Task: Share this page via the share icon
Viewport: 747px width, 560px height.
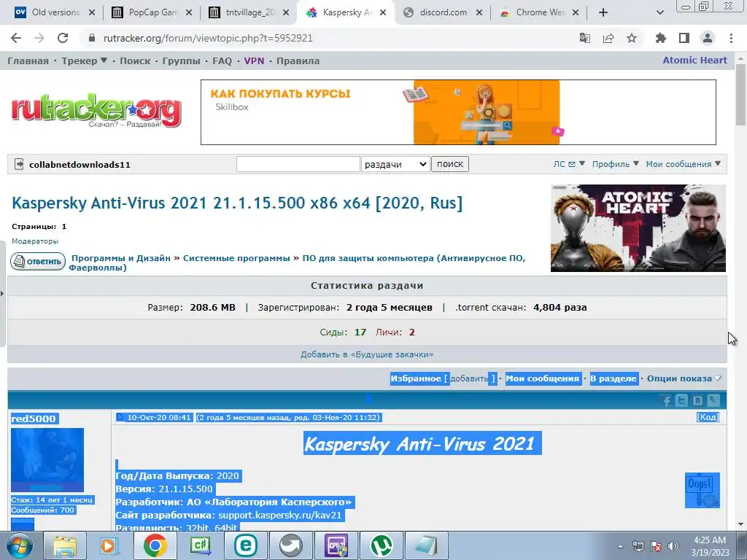Action: [608, 38]
